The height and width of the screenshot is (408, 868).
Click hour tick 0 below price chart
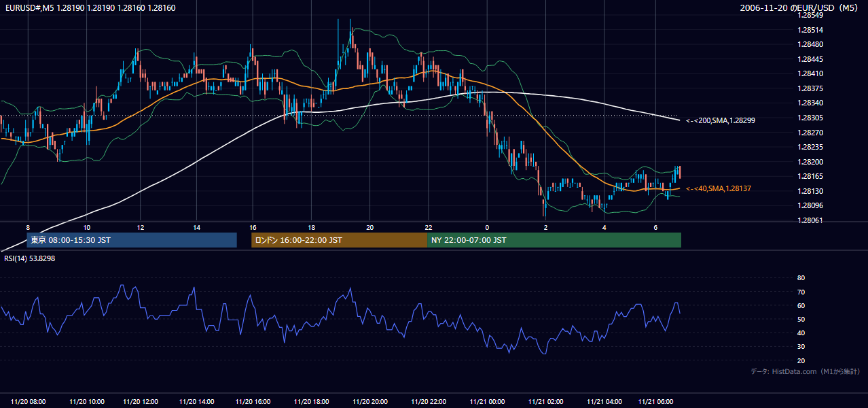pyautogui.click(x=487, y=227)
